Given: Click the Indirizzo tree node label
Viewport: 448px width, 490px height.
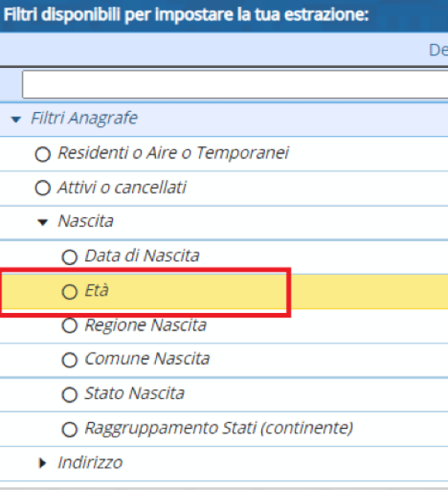Looking at the screenshot, I should click(90, 462).
